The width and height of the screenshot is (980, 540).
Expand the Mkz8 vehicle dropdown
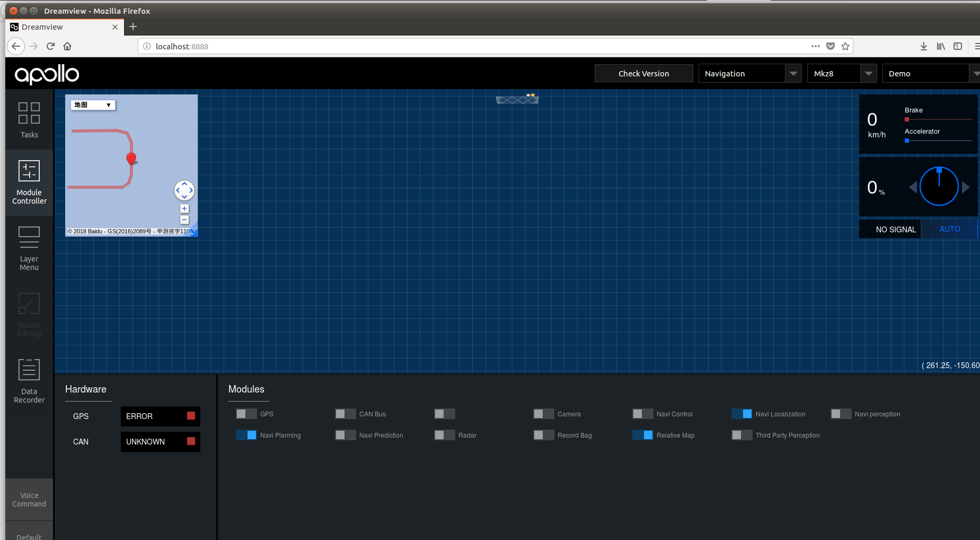pyautogui.click(x=841, y=73)
